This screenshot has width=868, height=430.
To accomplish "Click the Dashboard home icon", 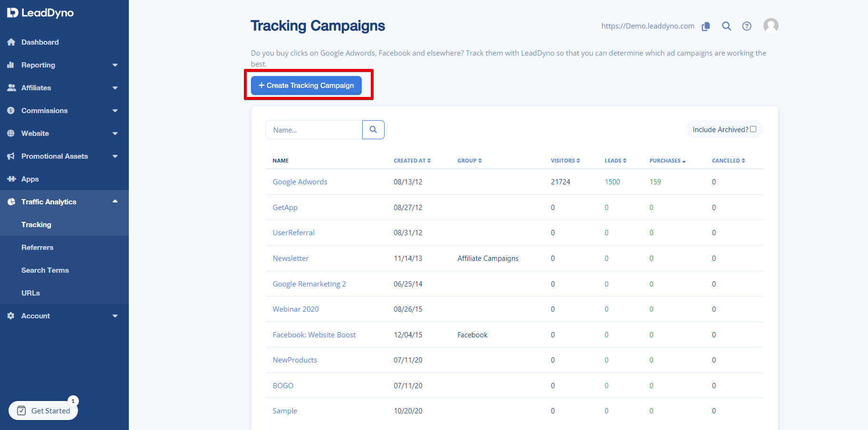I will tap(11, 42).
